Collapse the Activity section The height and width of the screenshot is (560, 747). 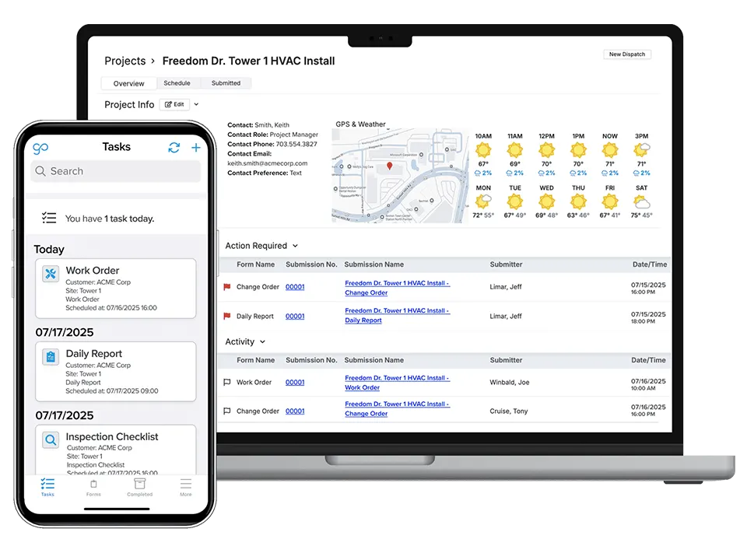pos(262,342)
